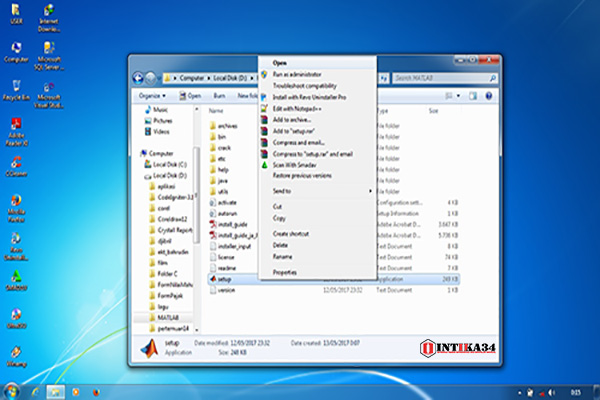Viewport: 600px width, 400px height.
Task: Choose Restore previous versions
Action: 318,176
